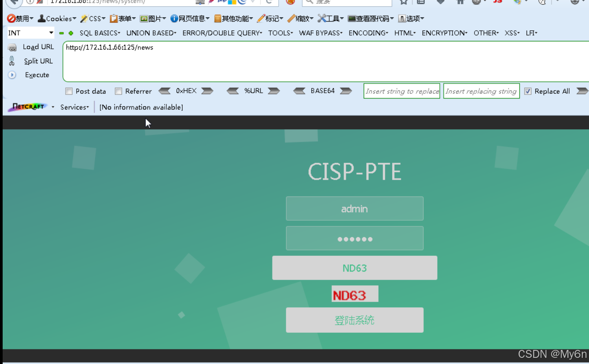This screenshot has height=364, width=589.
Task: Expand the HackBar TOOLS menu
Action: tap(281, 33)
